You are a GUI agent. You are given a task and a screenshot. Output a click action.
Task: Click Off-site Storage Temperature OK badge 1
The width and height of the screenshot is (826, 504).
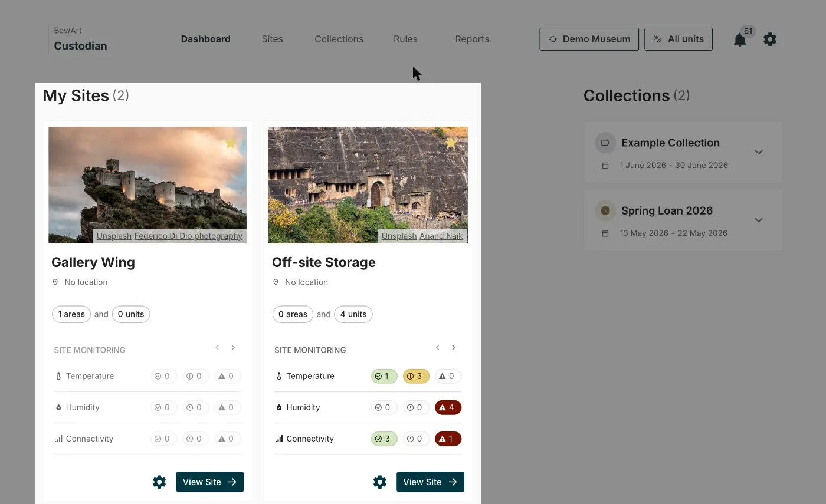tap(384, 376)
